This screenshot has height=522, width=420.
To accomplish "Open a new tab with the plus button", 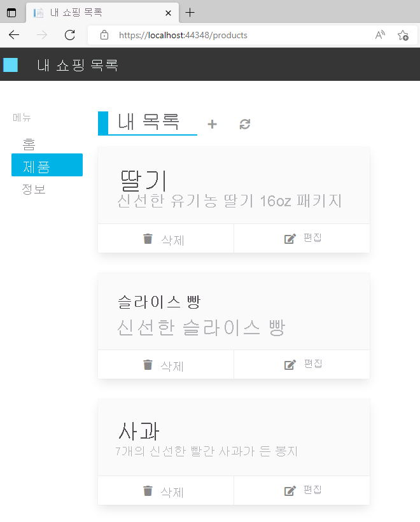I will (x=190, y=13).
